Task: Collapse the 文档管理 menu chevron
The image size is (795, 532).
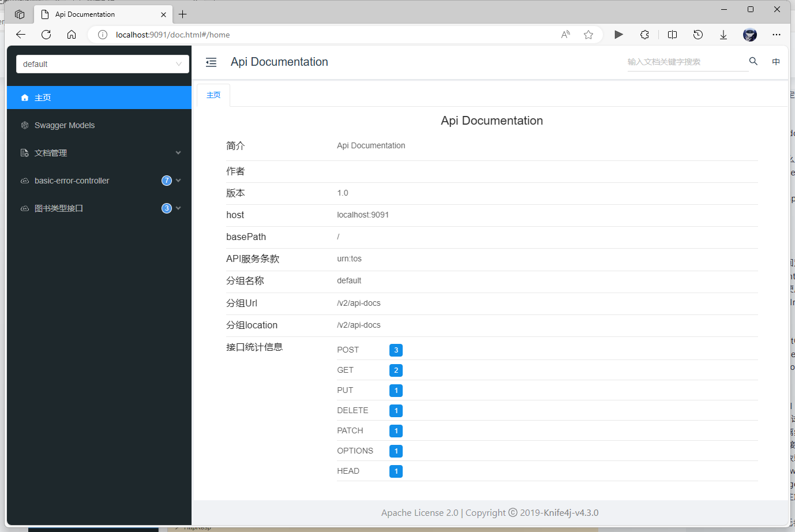Action: pos(178,153)
